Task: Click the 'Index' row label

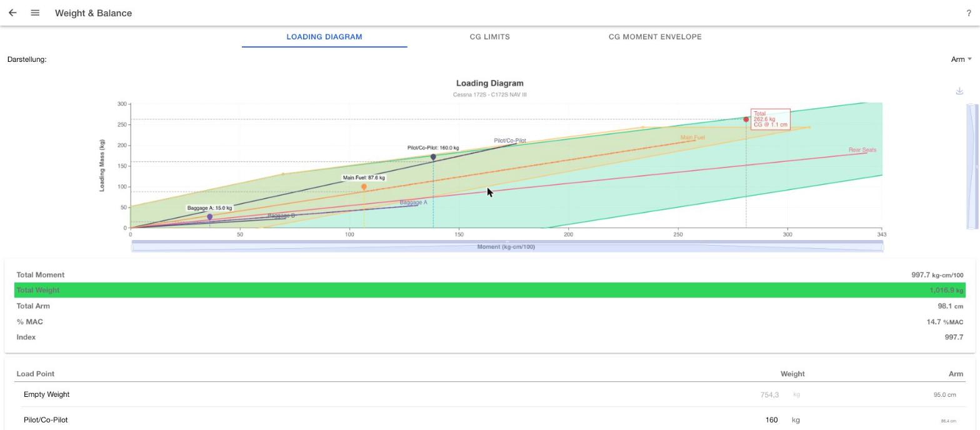Action: tap(26, 337)
